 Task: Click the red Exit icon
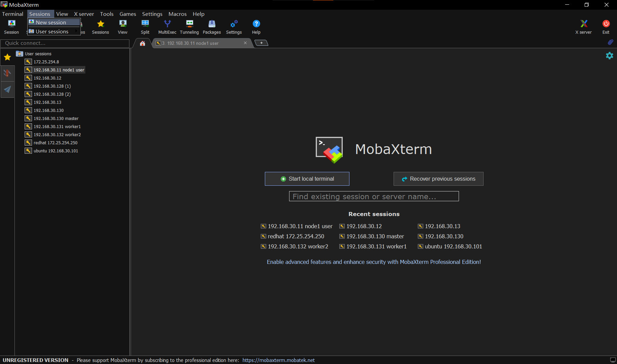pyautogui.click(x=606, y=27)
